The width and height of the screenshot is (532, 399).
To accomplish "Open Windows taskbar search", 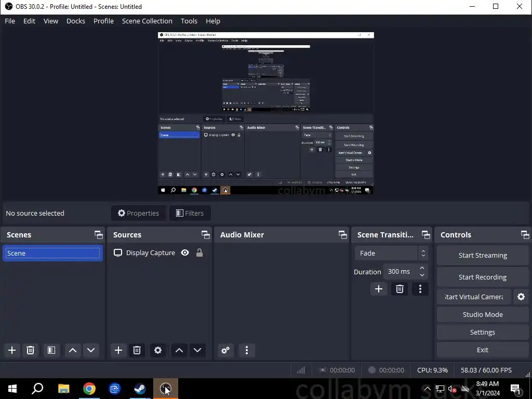I will pos(37,389).
